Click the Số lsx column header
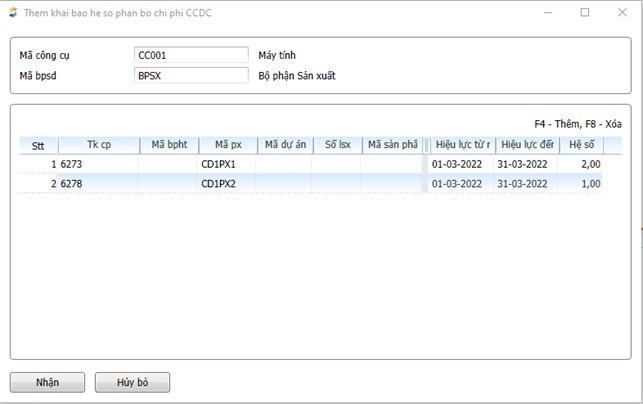The image size is (643, 404). pos(336,145)
